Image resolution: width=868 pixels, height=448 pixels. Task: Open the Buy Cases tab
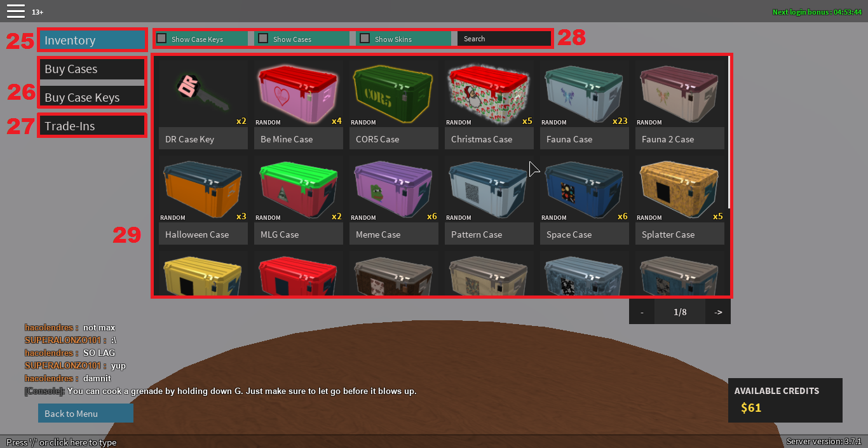click(x=92, y=69)
